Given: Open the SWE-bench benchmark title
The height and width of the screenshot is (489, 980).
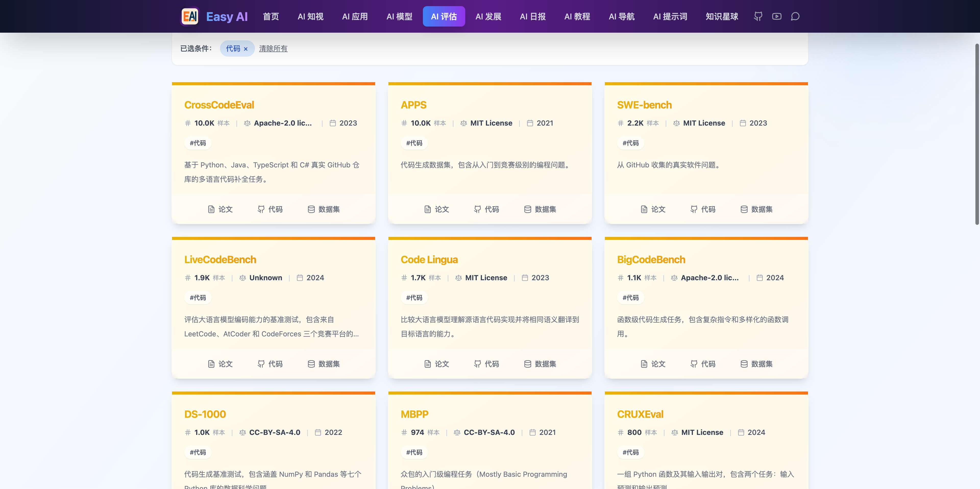Looking at the screenshot, I should [x=644, y=105].
